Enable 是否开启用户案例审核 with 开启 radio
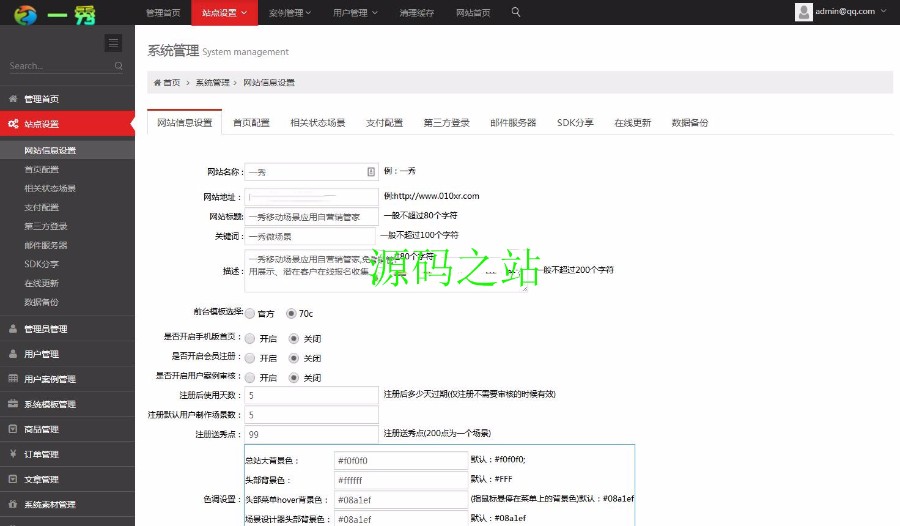Viewport: 900px width, 526px height. (250, 378)
